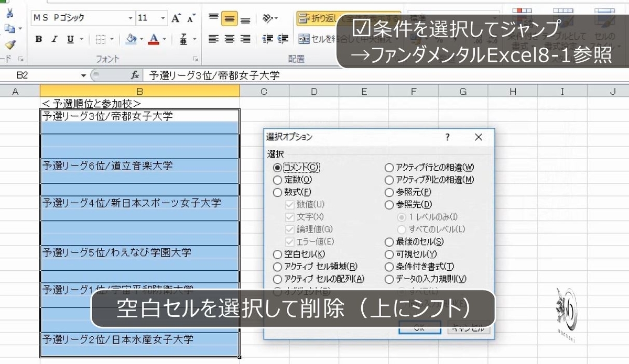Close the 選択オプション dialog

tap(478, 137)
